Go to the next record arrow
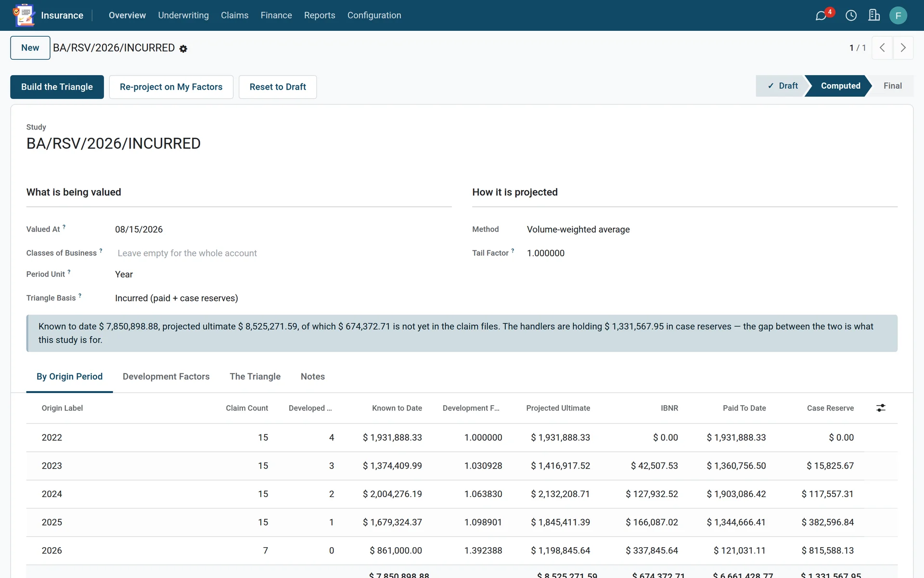 pyautogui.click(x=903, y=48)
